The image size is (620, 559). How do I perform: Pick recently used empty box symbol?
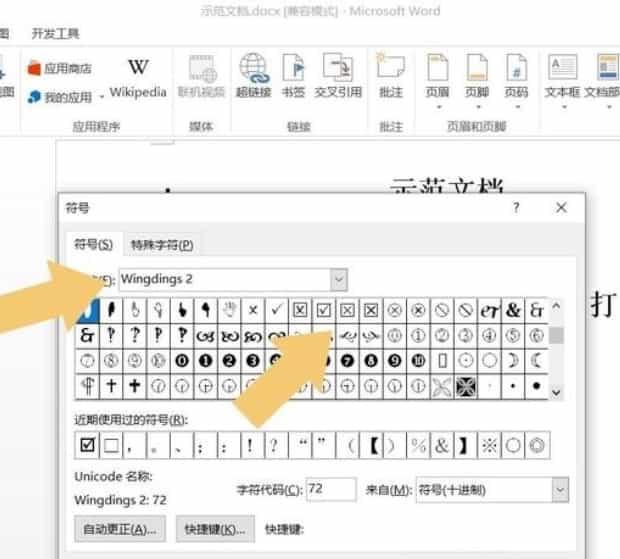(112, 445)
